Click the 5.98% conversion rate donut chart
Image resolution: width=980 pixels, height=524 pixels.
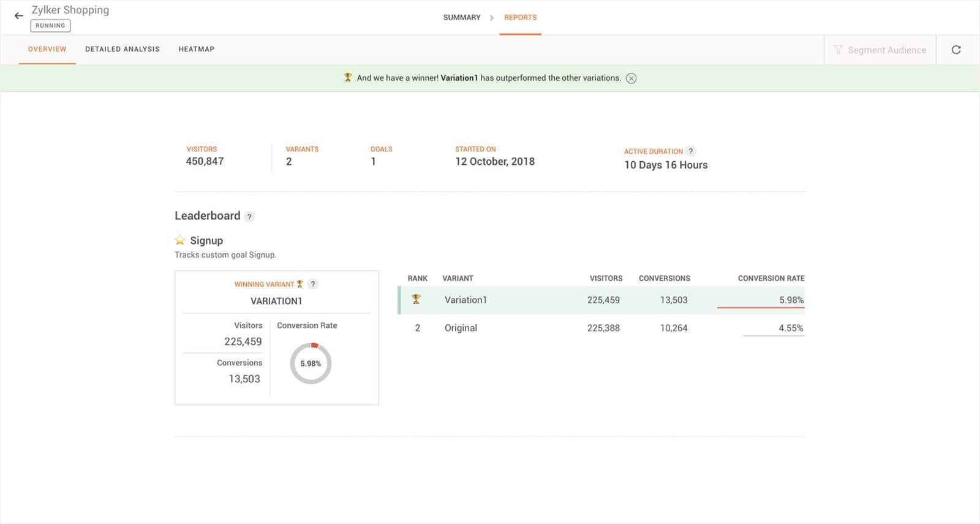tap(311, 363)
